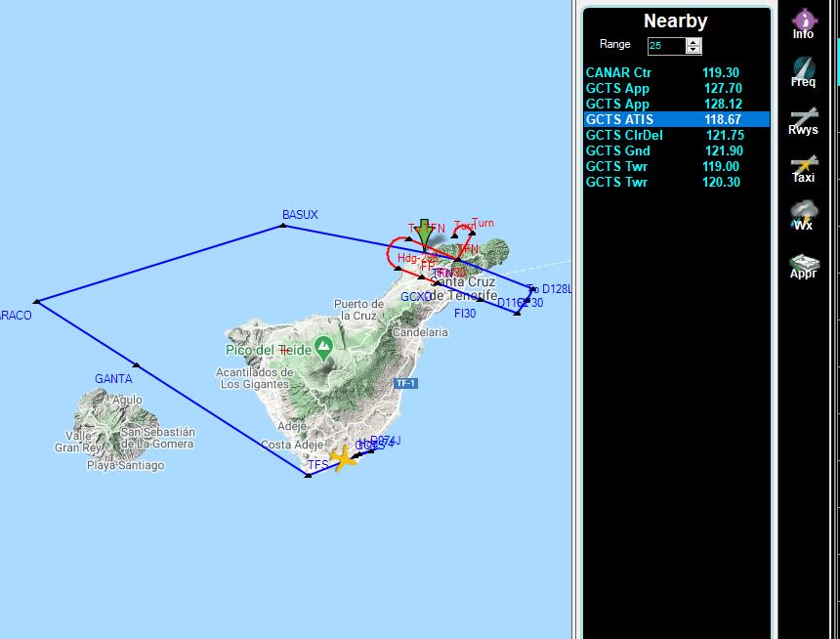Open the Wx weather icon
The width and height of the screenshot is (840, 639).
click(803, 216)
